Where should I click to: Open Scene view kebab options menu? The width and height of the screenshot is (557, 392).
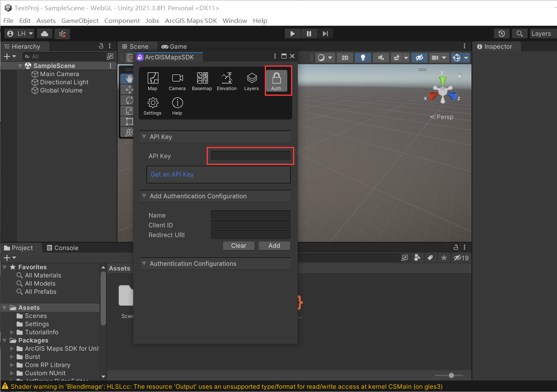465,46
